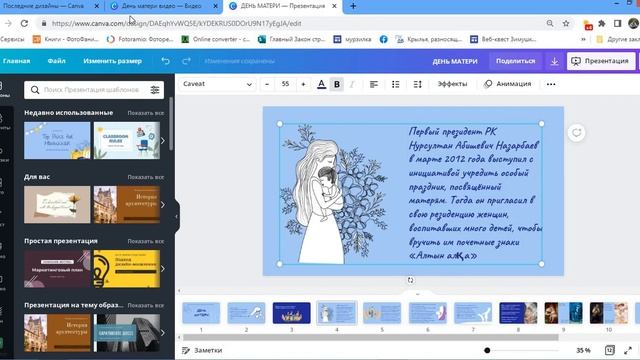Viewport: 640px width, 360px height.
Task: Increase font size with plus button
Action: tap(303, 84)
